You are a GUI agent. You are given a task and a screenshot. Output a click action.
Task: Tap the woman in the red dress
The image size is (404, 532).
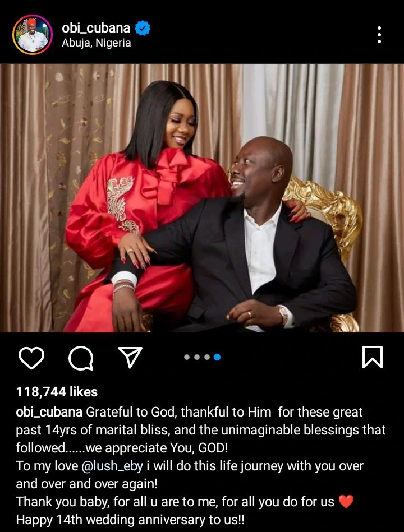coord(146,210)
